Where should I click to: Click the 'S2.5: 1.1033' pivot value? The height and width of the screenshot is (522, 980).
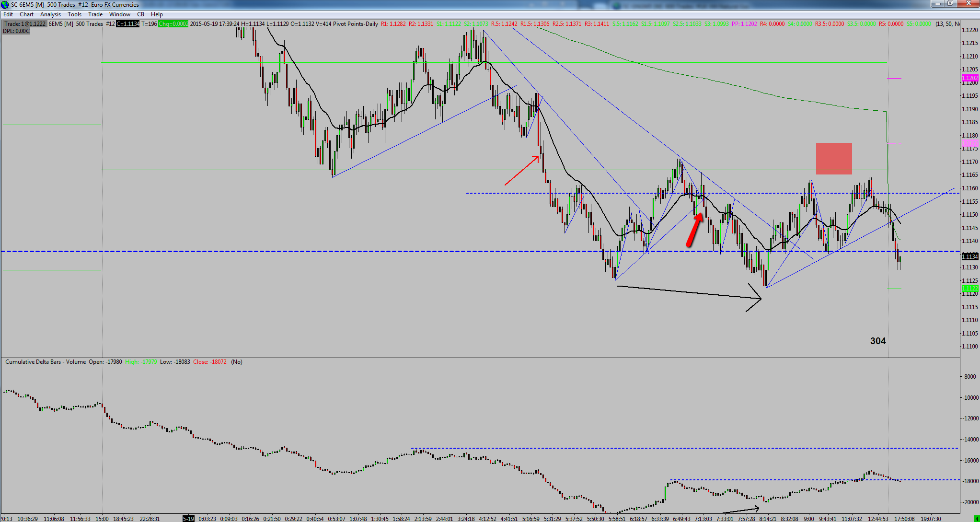point(687,24)
